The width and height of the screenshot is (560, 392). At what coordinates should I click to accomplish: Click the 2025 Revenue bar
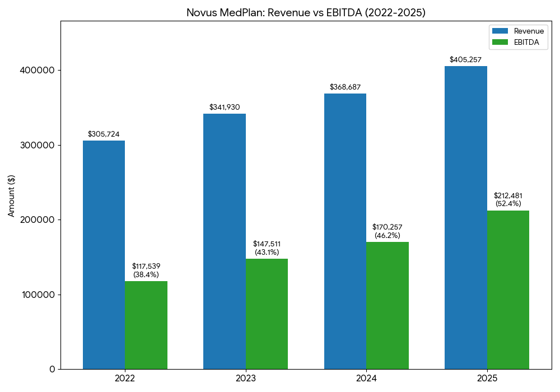point(465,217)
